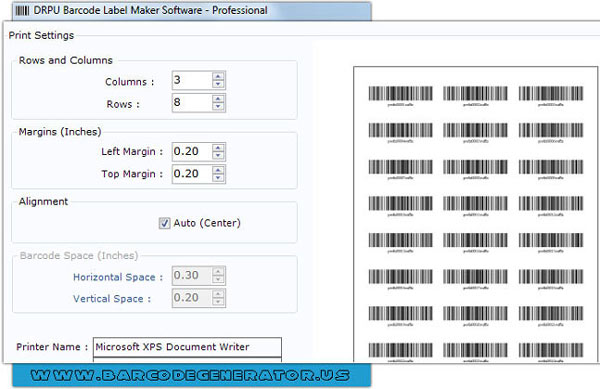The height and width of the screenshot is (389, 600).
Task: Decrease Top Margin with down arrow
Action: click(x=218, y=178)
